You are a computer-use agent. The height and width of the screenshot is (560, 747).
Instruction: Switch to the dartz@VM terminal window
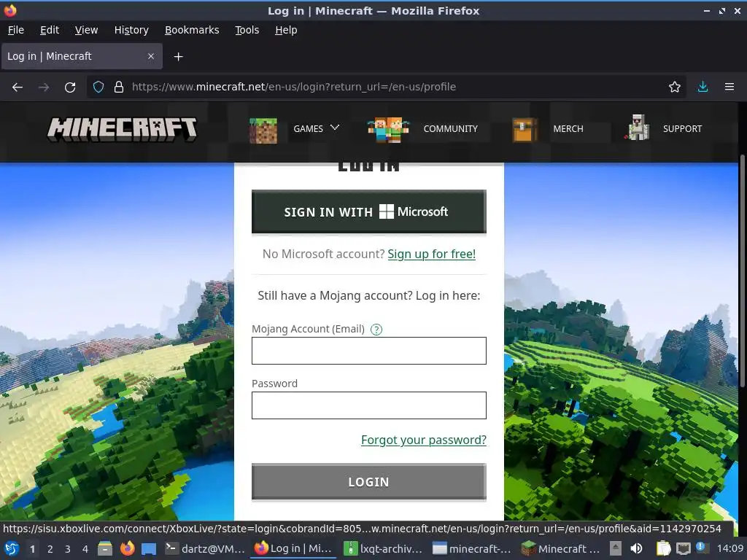point(205,548)
